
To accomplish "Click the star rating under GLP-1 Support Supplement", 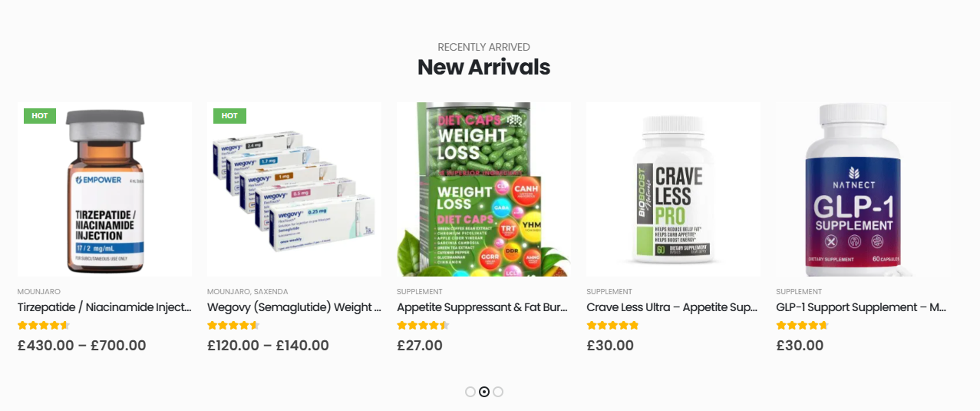I will click(x=802, y=326).
